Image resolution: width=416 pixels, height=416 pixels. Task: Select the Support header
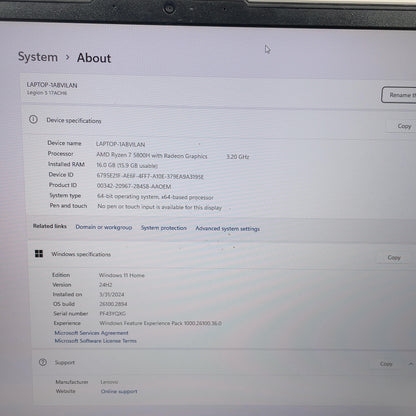(x=65, y=363)
